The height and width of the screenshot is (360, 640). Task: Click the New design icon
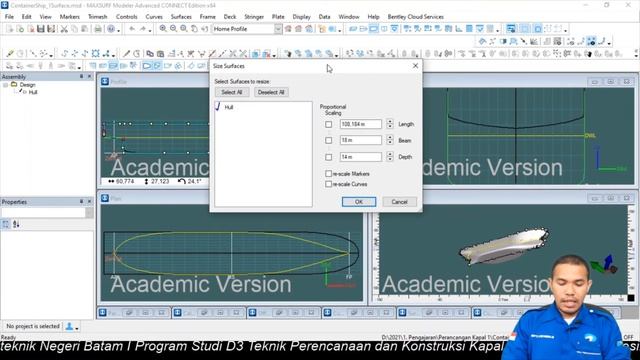pyautogui.click(x=10, y=29)
